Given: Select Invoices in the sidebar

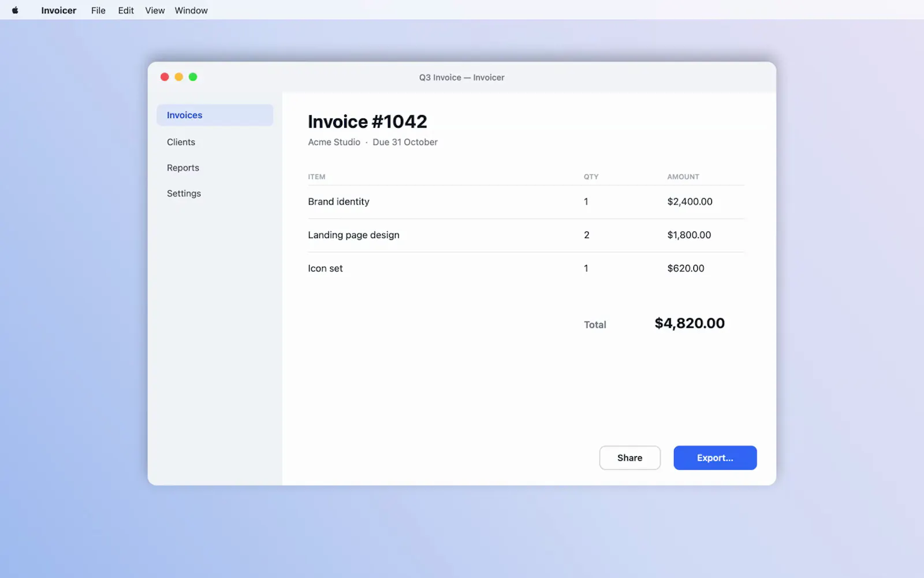Looking at the screenshot, I should click(215, 115).
